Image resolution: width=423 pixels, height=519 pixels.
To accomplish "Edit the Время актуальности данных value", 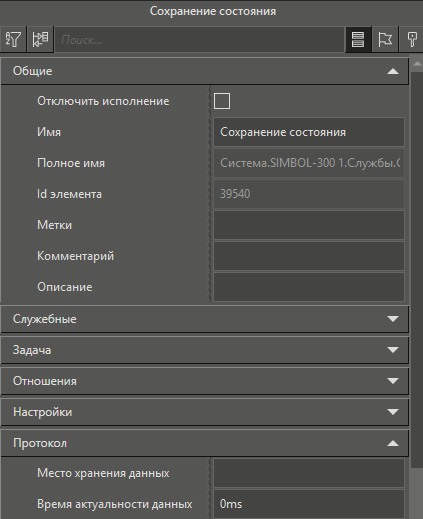I will pos(309,504).
